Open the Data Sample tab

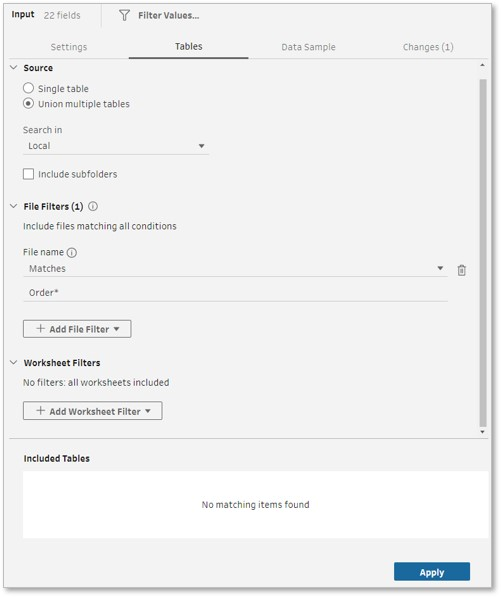coord(308,47)
